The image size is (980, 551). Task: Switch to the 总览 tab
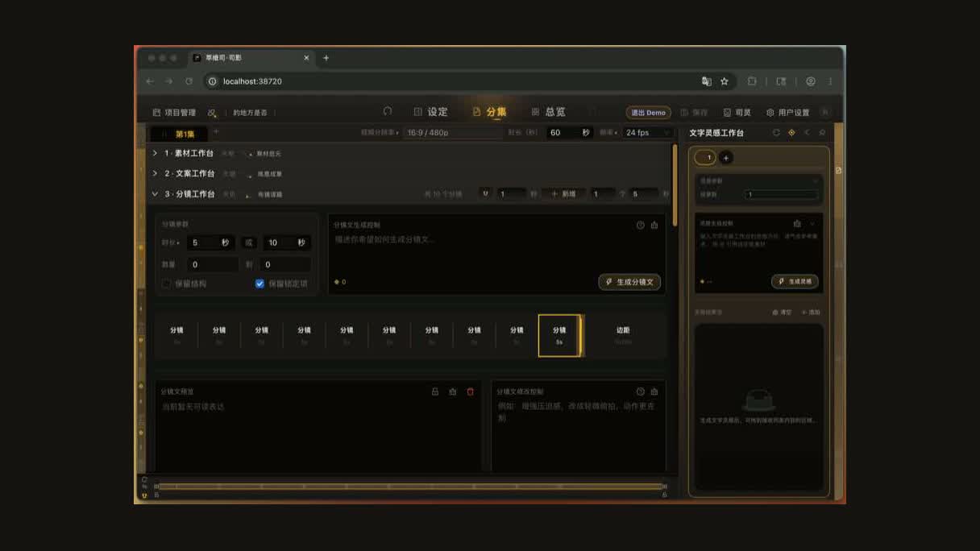[x=548, y=112]
